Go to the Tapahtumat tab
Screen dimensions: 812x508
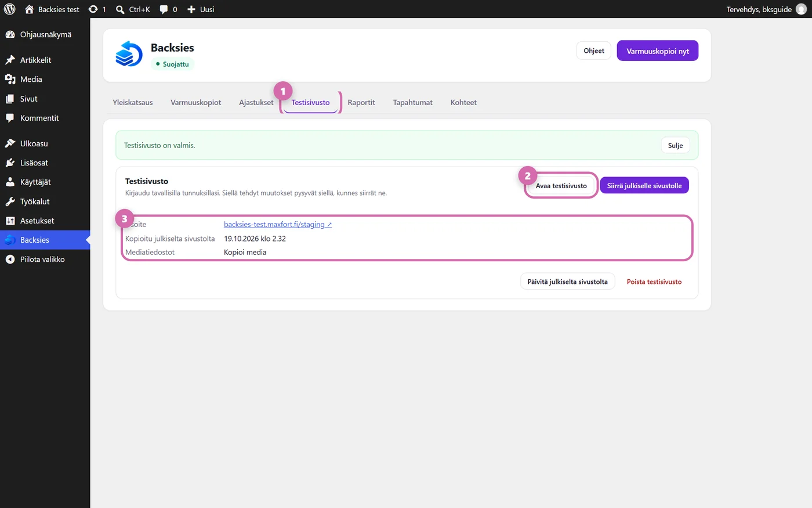(x=413, y=102)
